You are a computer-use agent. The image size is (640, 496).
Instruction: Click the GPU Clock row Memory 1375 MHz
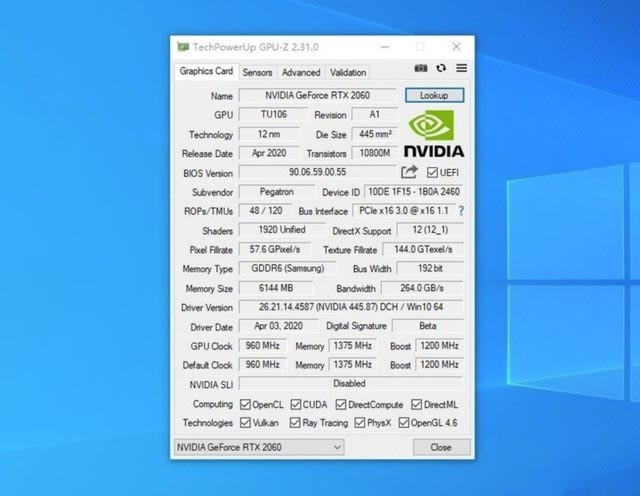point(353,345)
